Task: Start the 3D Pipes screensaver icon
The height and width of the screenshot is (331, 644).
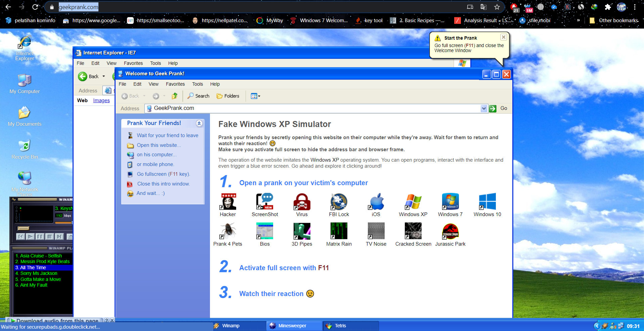Action: [302, 235]
